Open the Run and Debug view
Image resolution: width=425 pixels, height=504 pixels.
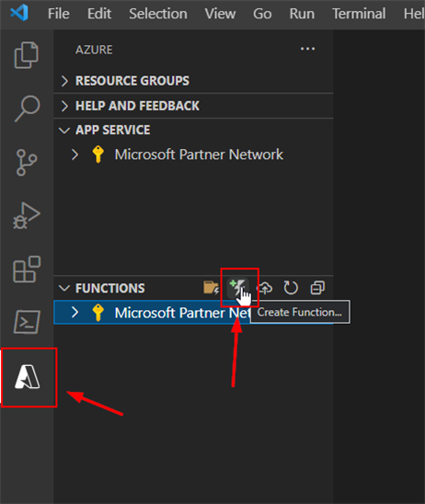click(27, 216)
